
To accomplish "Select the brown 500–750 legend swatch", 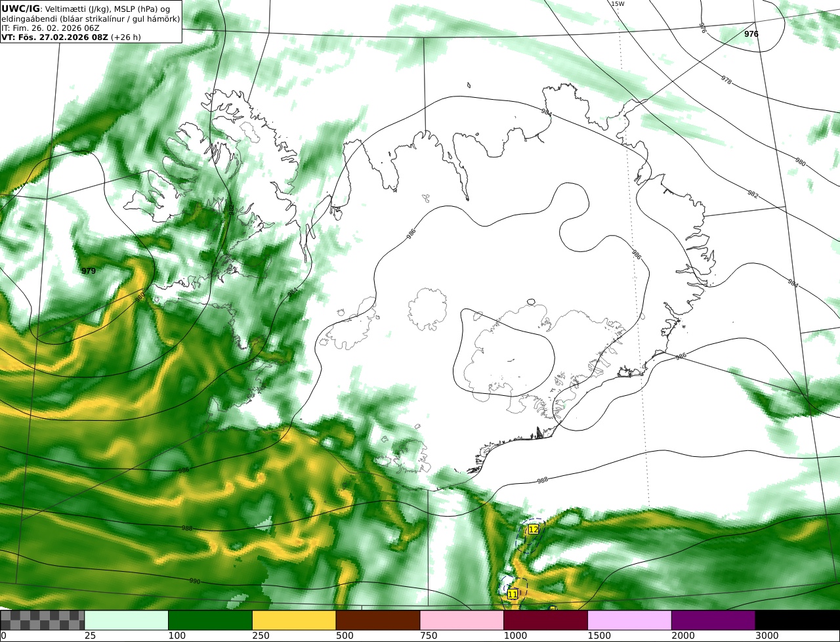I will pyautogui.click(x=378, y=620).
